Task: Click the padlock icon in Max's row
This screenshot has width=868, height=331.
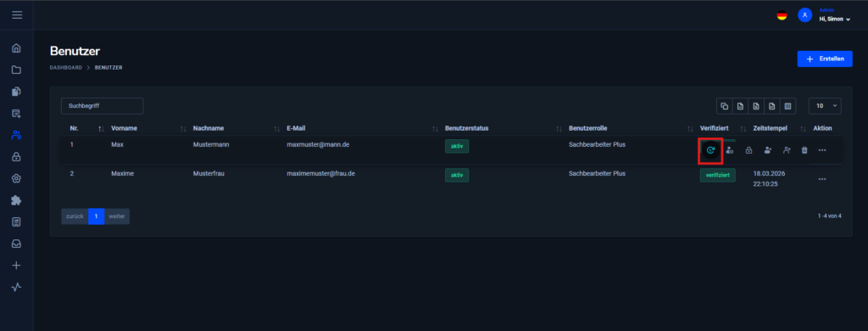Action: 748,150
